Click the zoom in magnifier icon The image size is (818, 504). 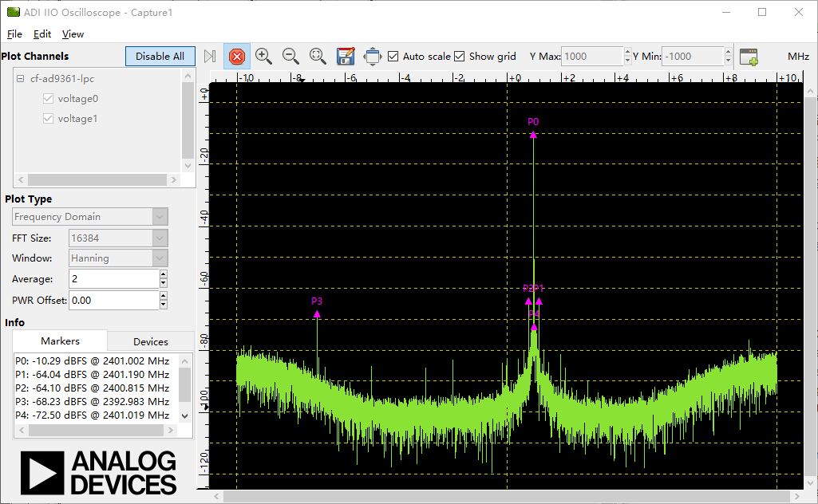click(x=263, y=57)
